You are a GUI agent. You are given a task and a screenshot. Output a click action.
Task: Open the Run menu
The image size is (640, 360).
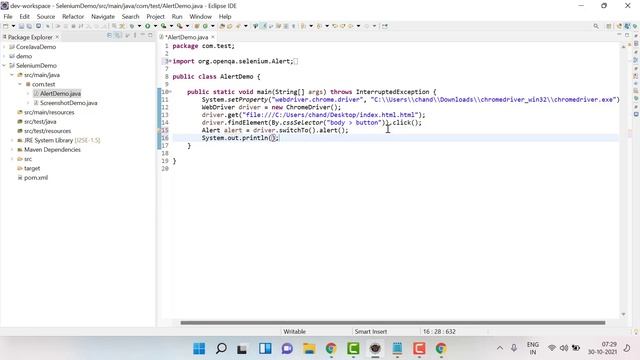click(177, 17)
